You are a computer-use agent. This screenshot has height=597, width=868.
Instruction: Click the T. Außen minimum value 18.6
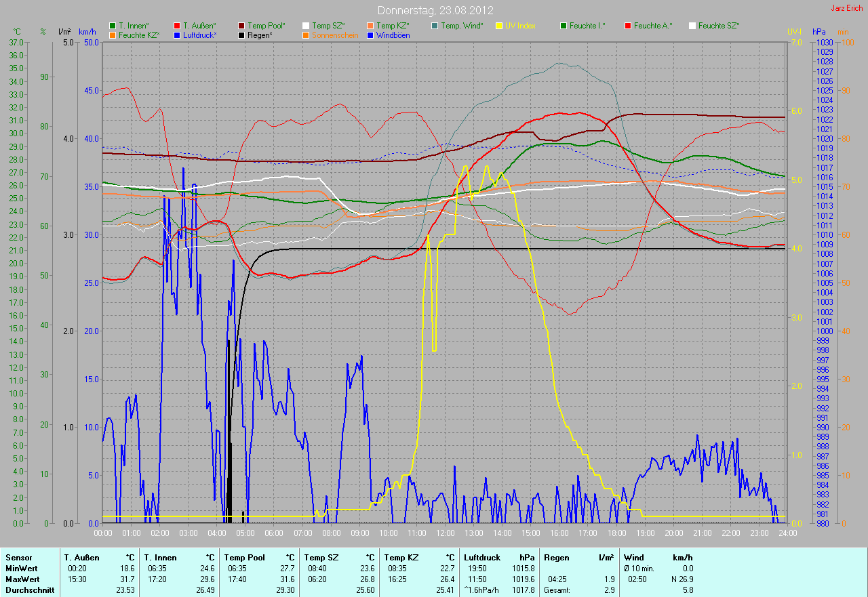pyautogui.click(x=127, y=568)
